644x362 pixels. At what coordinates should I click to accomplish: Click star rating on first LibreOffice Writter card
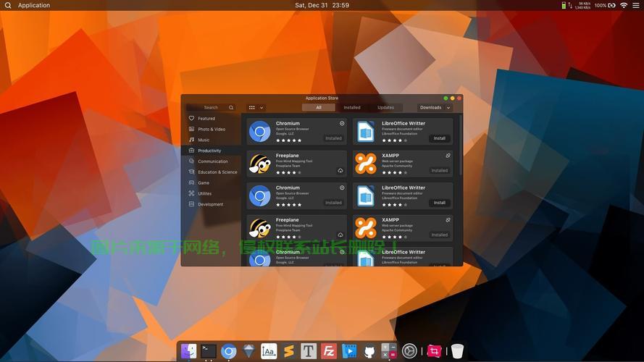pyautogui.click(x=395, y=140)
